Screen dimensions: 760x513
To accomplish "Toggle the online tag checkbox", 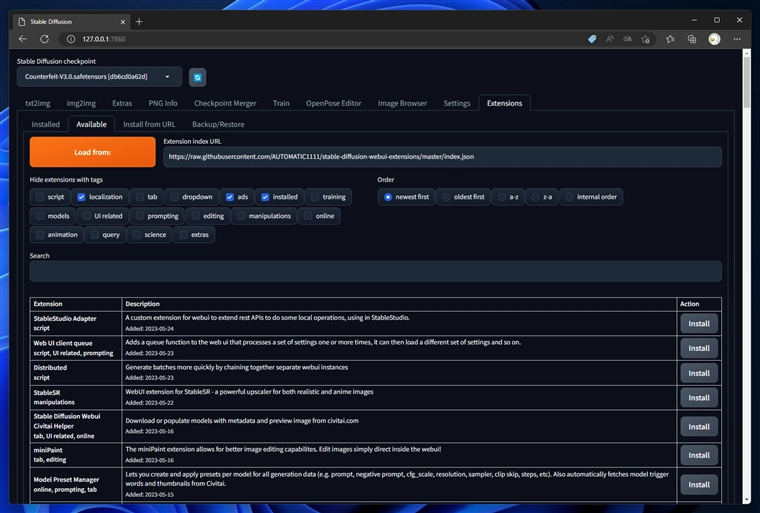I will 308,216.
